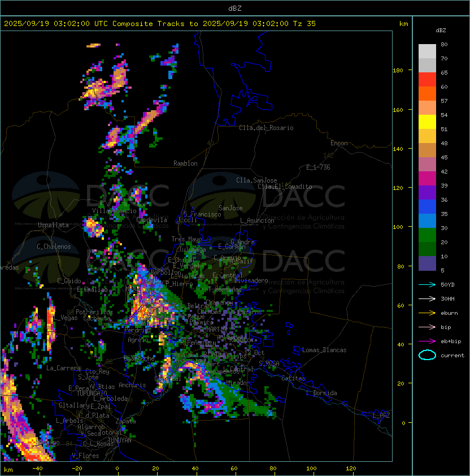Click the 'Potrerillos' map label
This screenshot has height=476, width=470.
pyautogui.click(x=94, y=312)
